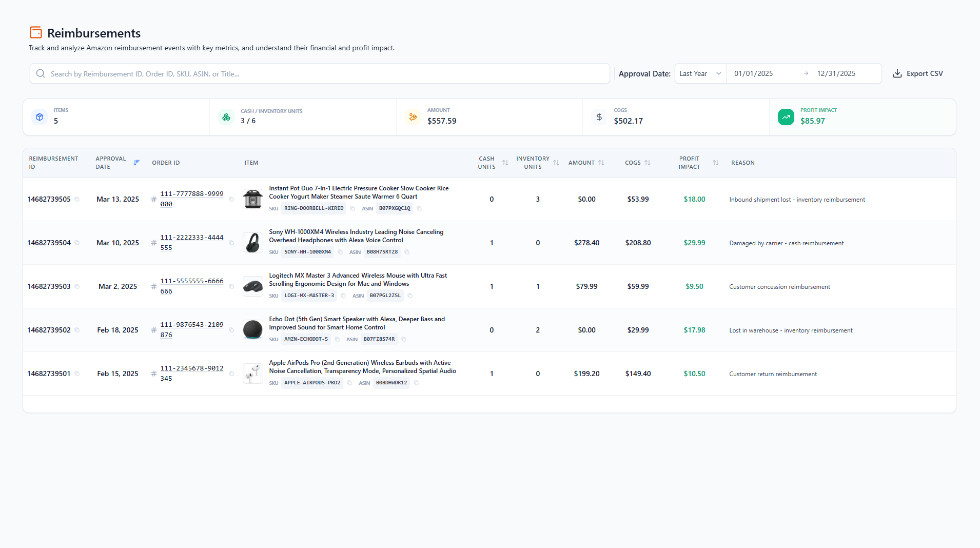Export reimbursements as CSV
Viewport: 980px width, 548px height.
[x=918, y=73]
